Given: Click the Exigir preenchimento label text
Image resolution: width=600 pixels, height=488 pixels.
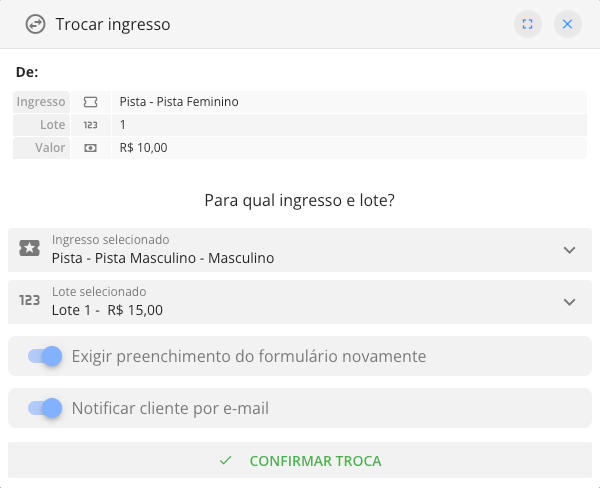Looking at the screenshot, I should [249, 356].
